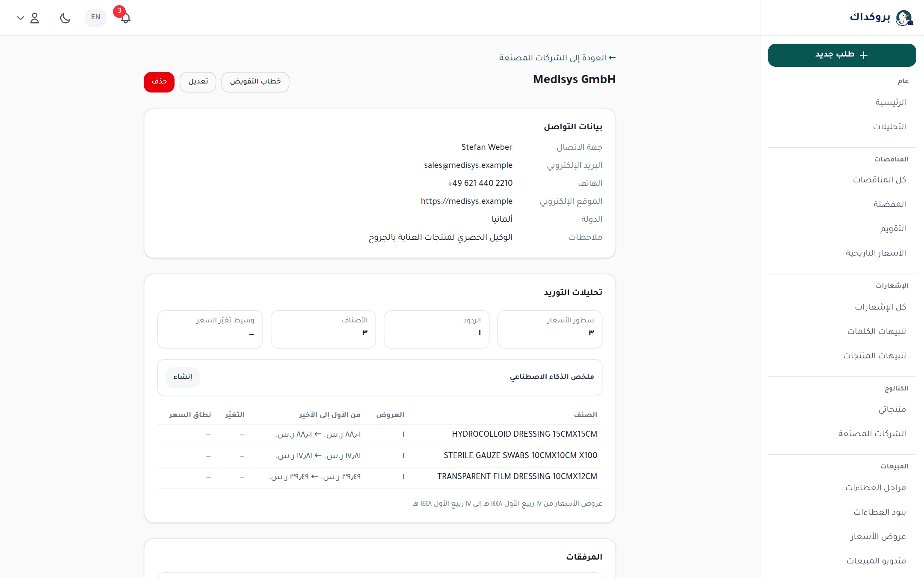Click website https://medisys.example
Viewport: 924px width, 578px height.
pos(466,201)
